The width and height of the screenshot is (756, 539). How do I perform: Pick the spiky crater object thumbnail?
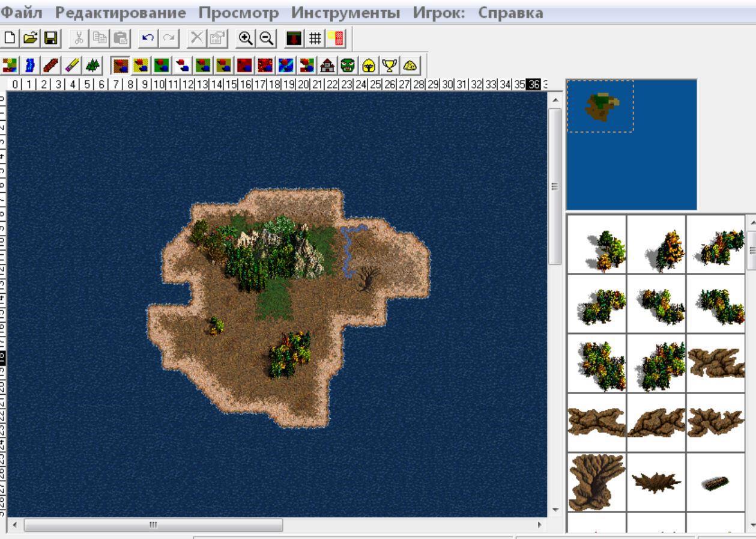656,482
